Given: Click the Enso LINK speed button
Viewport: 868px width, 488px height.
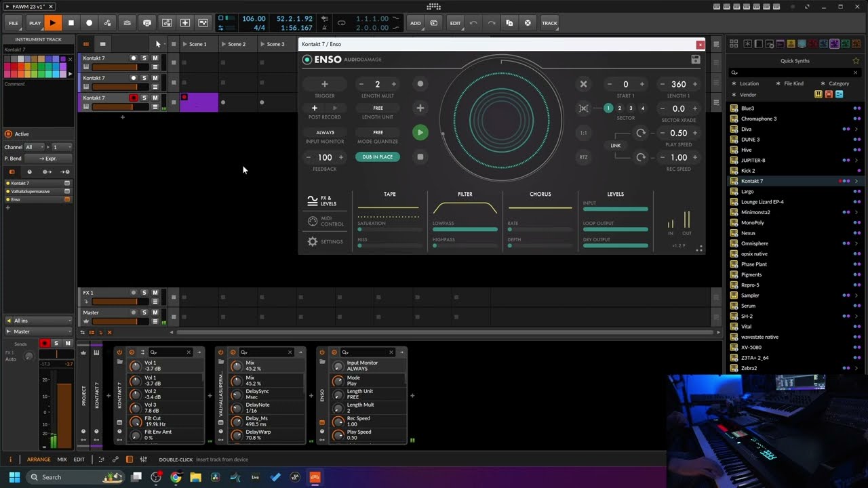Looking at the screenshot, I should [616, 145].
